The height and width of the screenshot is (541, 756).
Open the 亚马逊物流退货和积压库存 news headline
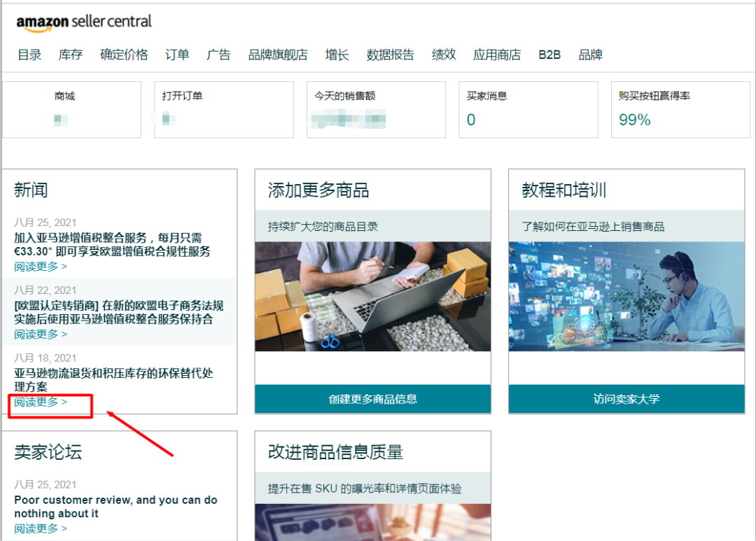click(x=113, y=379)
